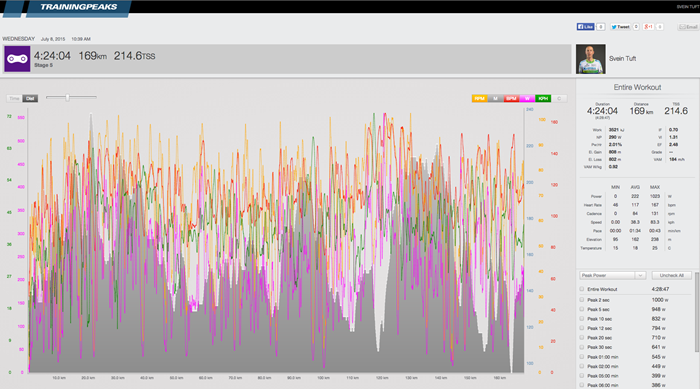Viewport: 700px width, 389px height.
Task: Click the Google +1 button
Action: [x=648, y=27]
